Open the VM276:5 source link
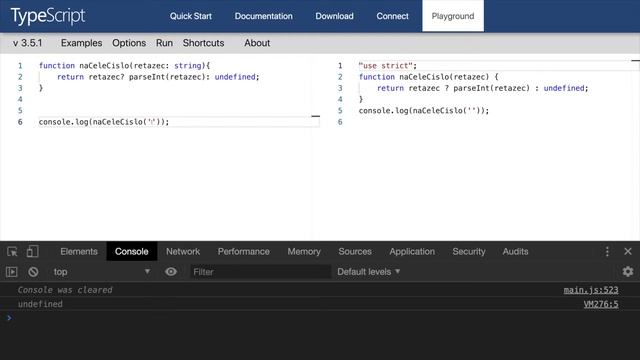This screenshot has width=640, height=360. 601,304
